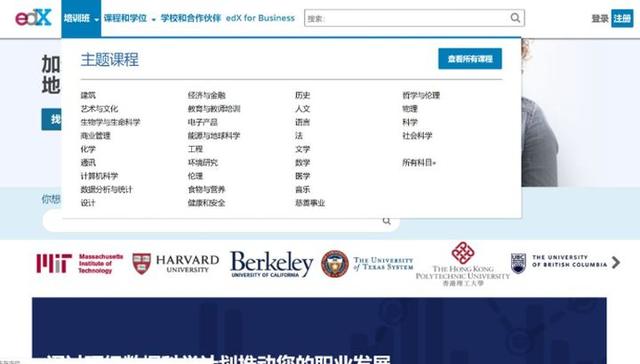Show next partner logos with right chevron
640x364 pixels.
[616, 262]
